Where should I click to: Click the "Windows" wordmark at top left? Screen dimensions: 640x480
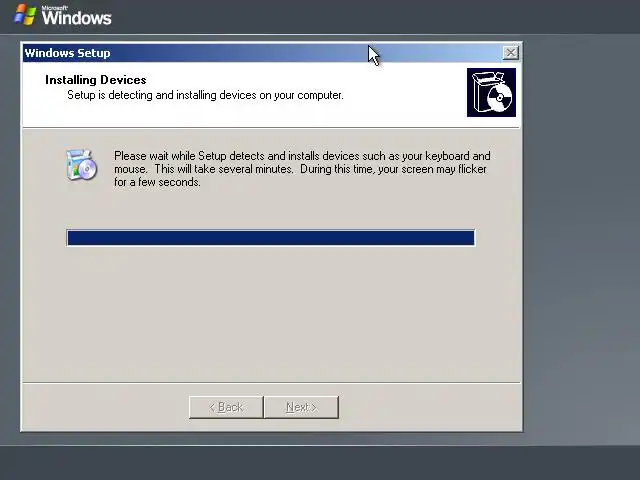[x=76, y=18]
